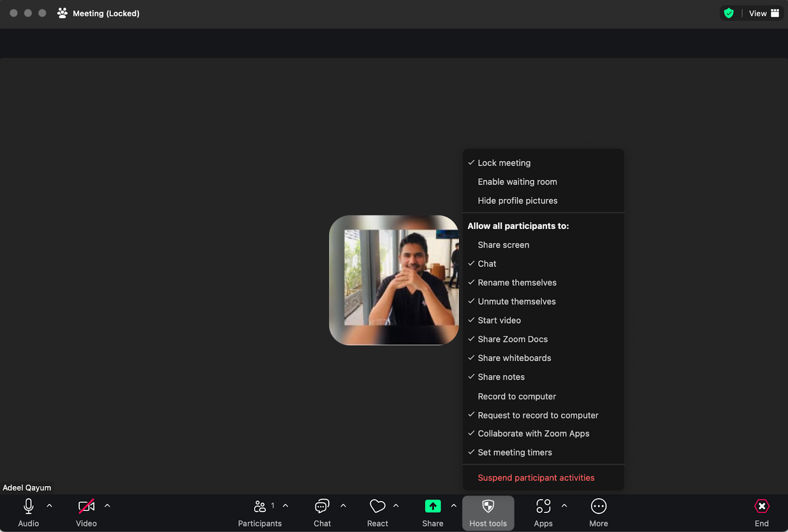
Task: Allow participants to share screen
Action: (503, 245)
